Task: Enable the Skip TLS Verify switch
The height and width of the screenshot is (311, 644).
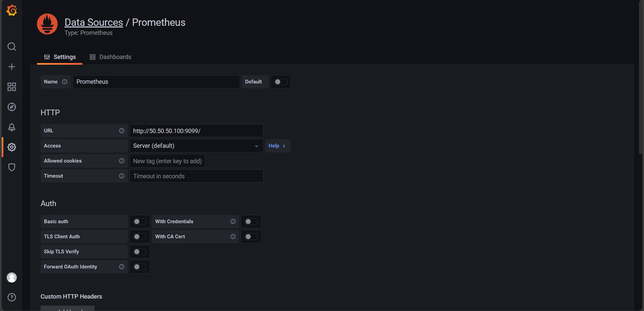Action: [140, 252]
